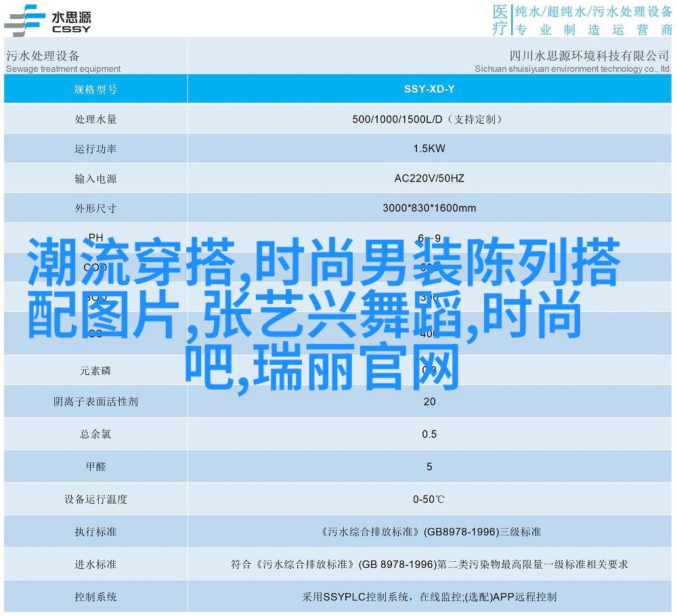Screen dimensions: 677x616
Task: Click the 医疗 label in the header
Action: 500,20
